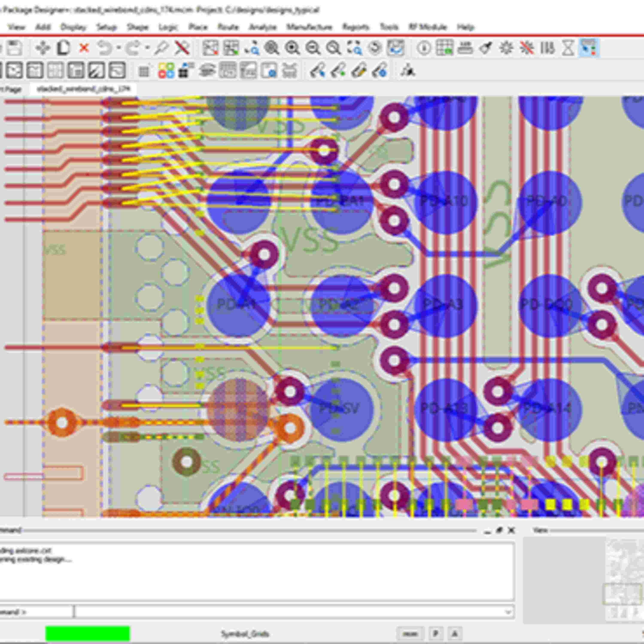Toggle the A button in status bar
Viewport: 644px width, 644px height.
(x=456, y=633)
